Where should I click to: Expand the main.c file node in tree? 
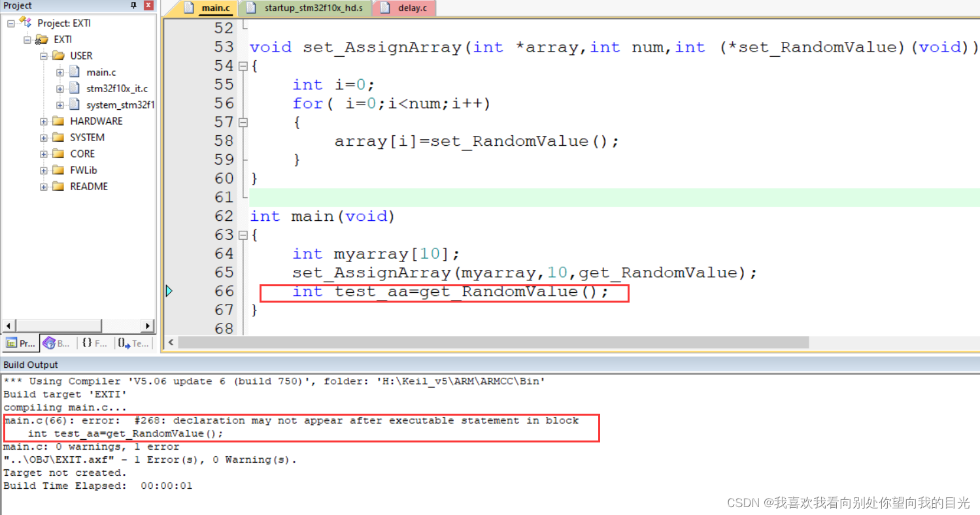point(60,72)
